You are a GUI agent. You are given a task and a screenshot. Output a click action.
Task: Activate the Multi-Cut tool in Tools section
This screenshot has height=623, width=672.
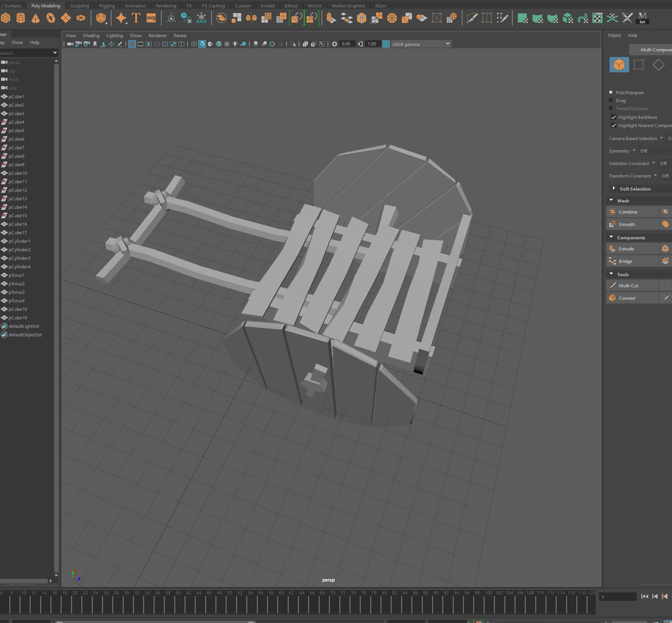pyautogui.click(x=628, y=285)
